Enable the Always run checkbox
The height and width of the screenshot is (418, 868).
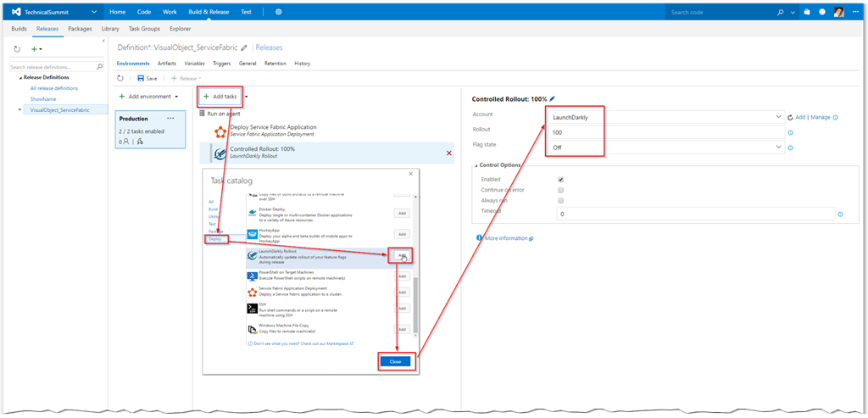click(x=561, y=201)
